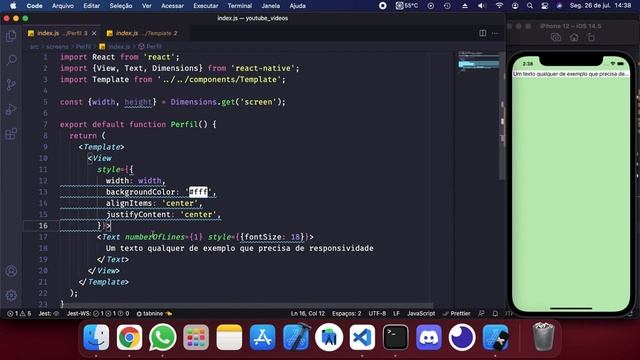Click the src breadcrumb folder
This screenshot has width=640, height=360.
(34, 46)
